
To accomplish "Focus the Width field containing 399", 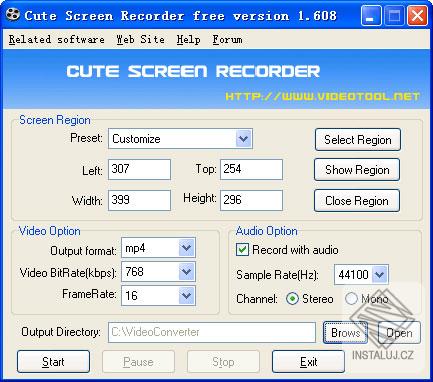I will pos(139,200).
